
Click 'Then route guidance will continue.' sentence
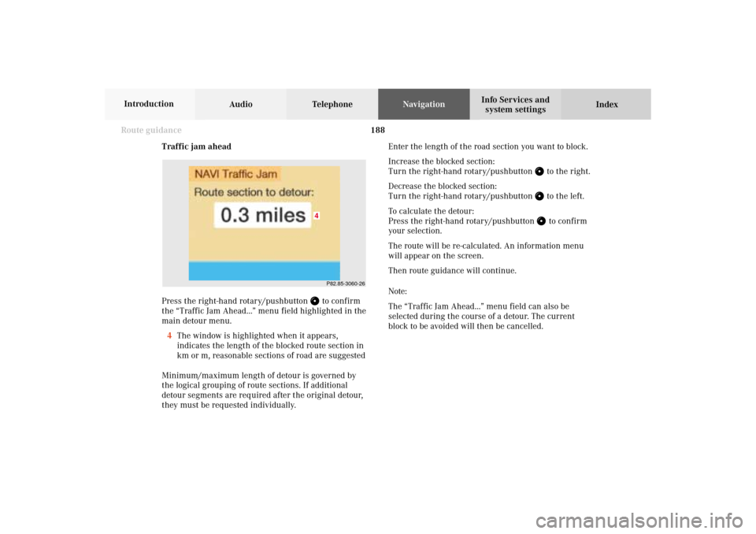pyautogui.click(x=452, y=271)
